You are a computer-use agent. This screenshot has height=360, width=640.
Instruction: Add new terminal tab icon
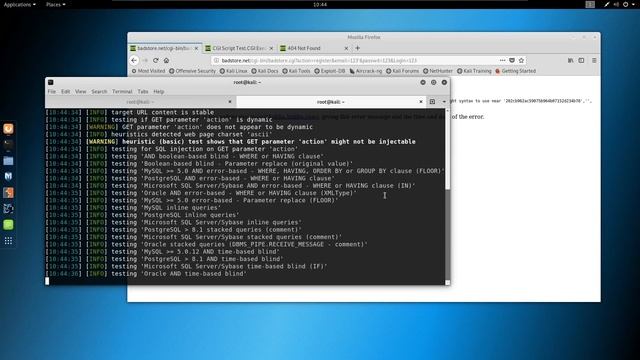point(432,102)
